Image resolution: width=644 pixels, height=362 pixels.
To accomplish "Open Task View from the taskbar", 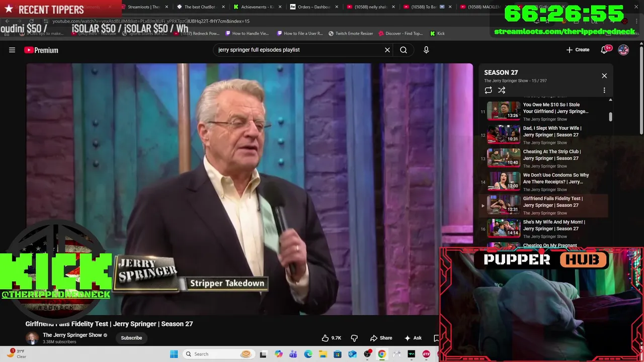I will 263,354.
